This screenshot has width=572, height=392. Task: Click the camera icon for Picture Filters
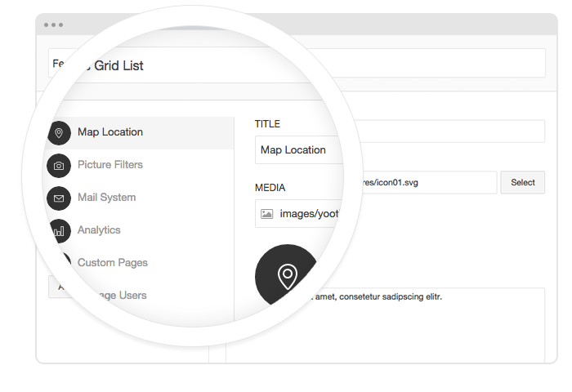59,166
